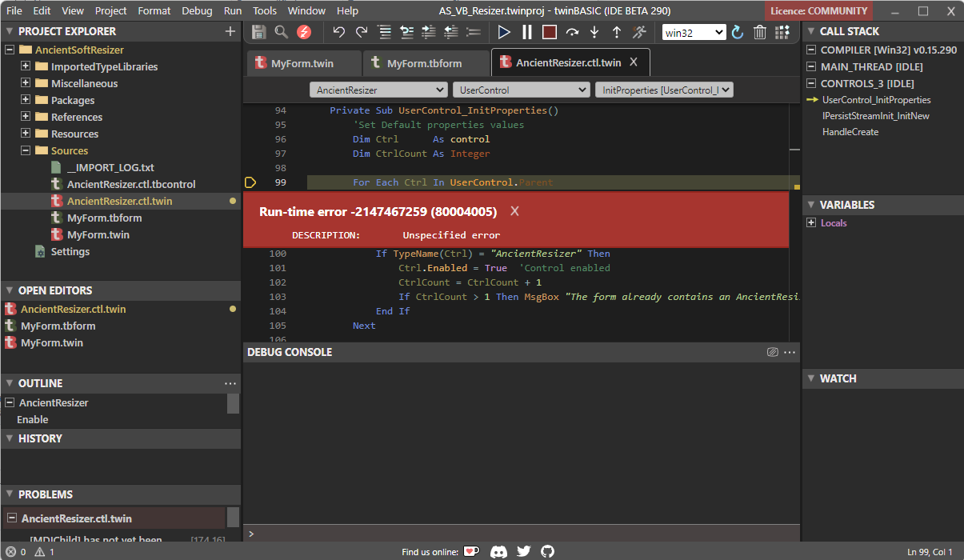Image resolution: width=964 pixels, height=560 pixels.
Task: Click the Step Into down-arrow icon
Action: pos(593,32)
